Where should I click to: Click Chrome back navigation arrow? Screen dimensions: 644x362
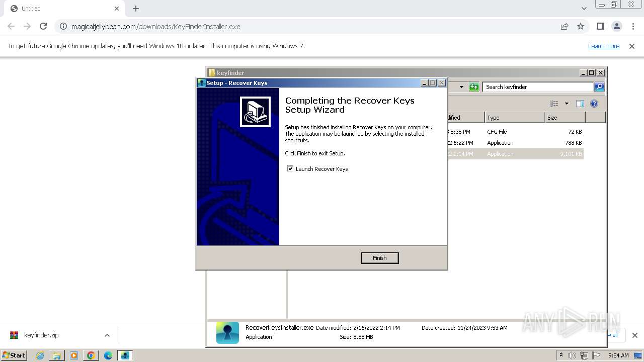tap(11, 26)
